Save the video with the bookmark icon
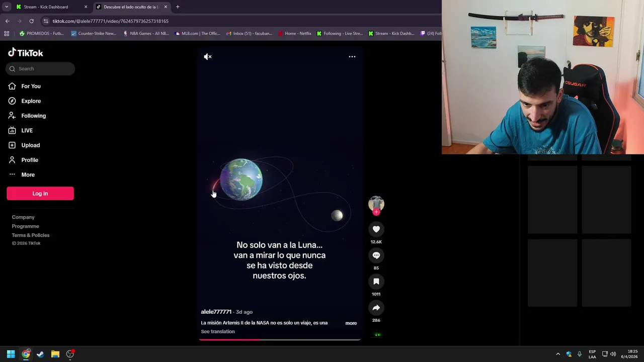Viewport: 644px width, 362px height. click(x=376, y=282)
